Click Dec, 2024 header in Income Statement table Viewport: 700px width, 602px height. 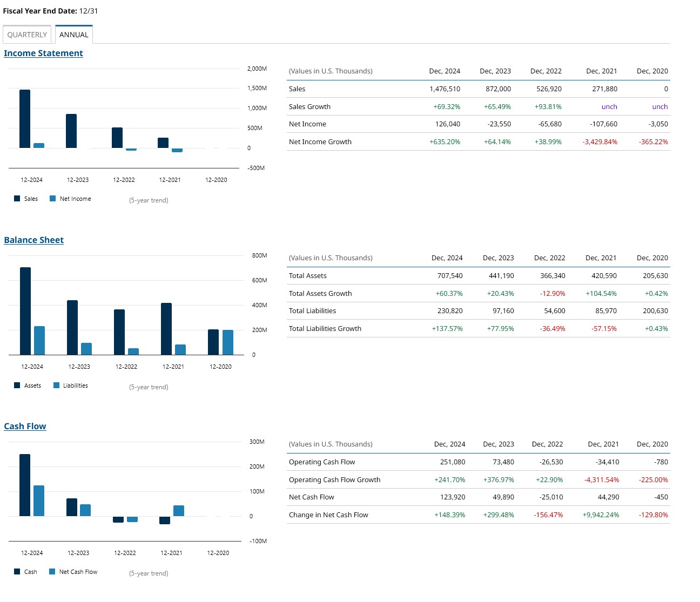point(445,71)
